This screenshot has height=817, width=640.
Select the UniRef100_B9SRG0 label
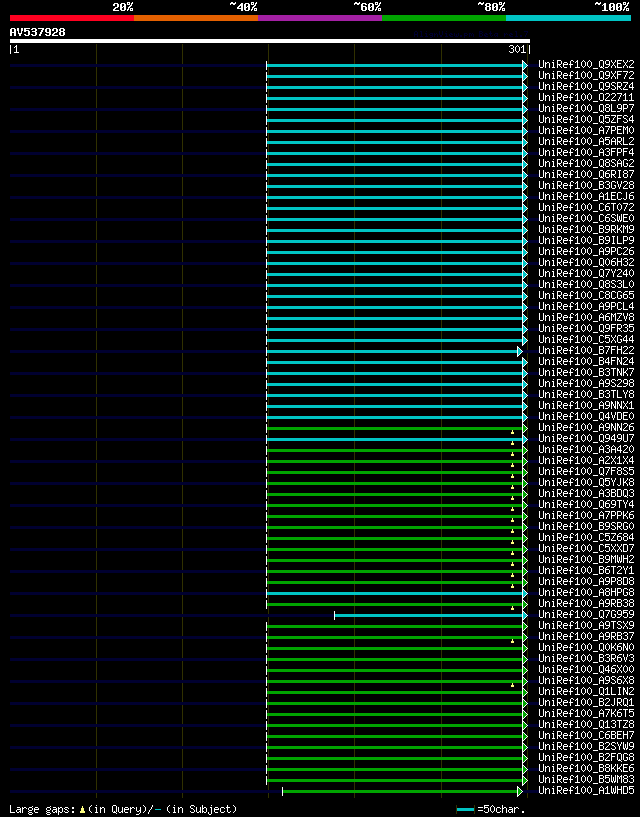pyautogui.click(x=586, y=526)
